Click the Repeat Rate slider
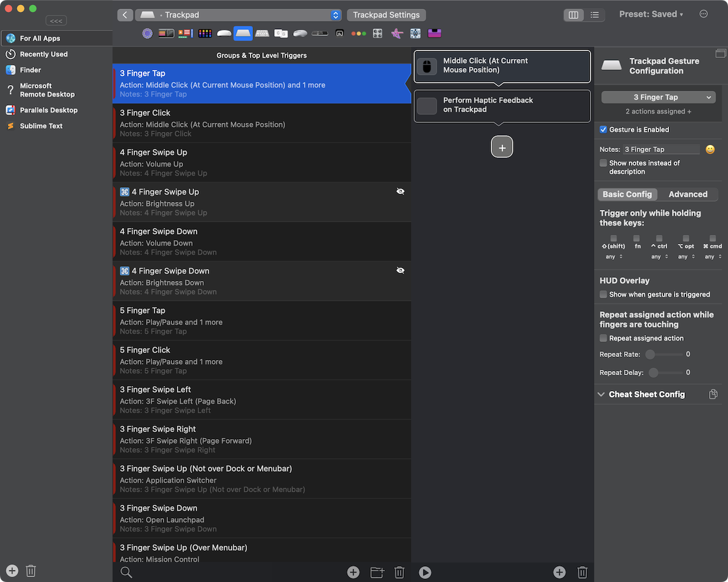728x582 pixels. 665,354
